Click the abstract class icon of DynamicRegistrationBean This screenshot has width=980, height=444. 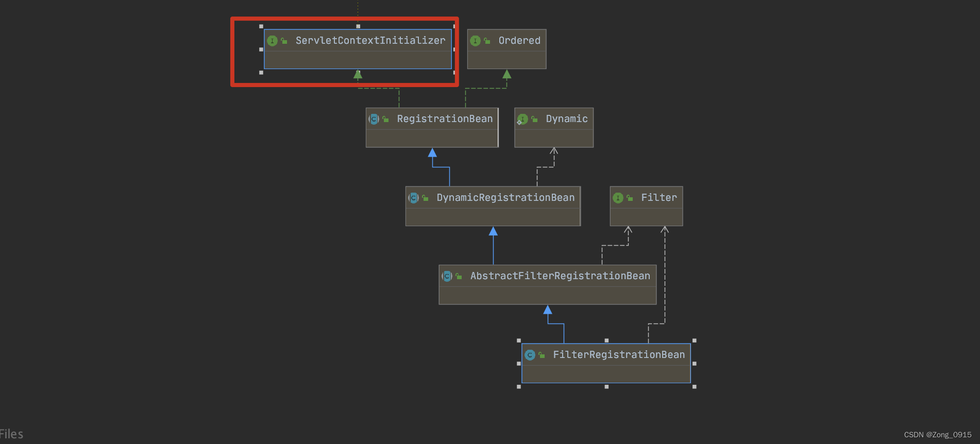coord(414,198)
